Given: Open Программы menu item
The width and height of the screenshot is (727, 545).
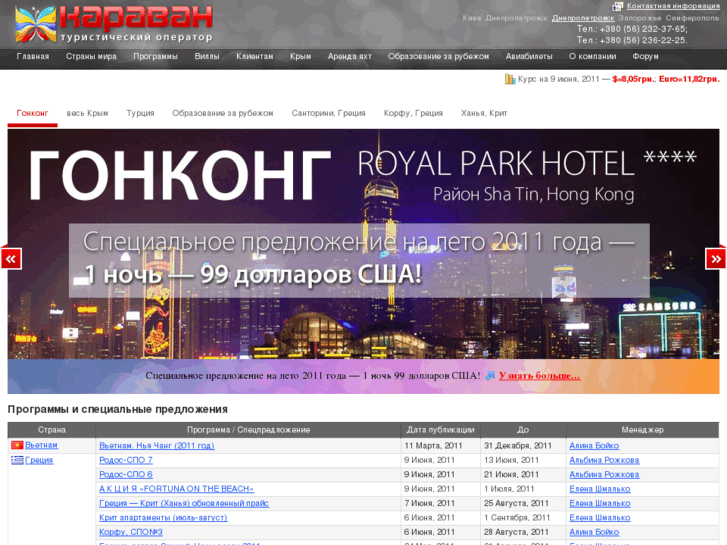Looking at the screenshot, I should click(156, 56).
